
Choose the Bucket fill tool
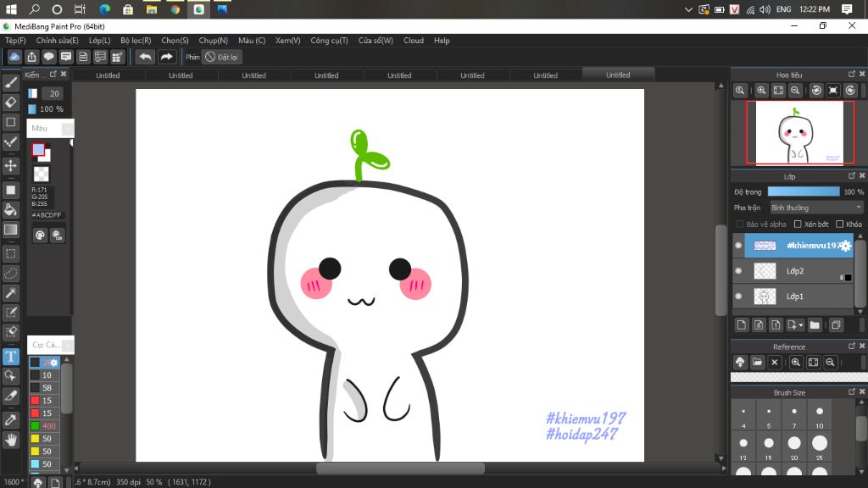click(x=11, y=209)
